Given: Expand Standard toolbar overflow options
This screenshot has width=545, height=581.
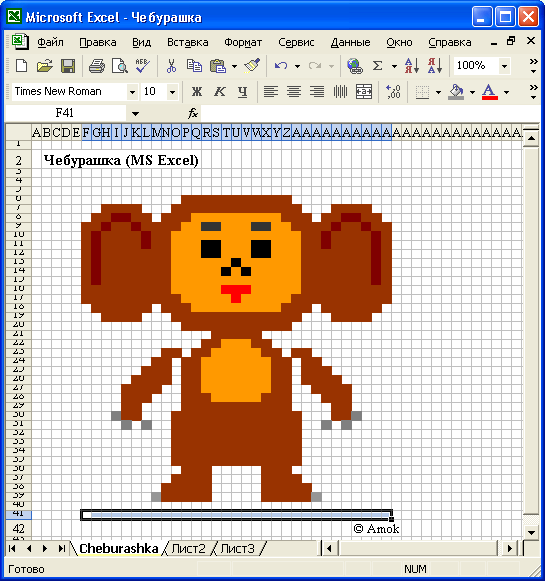Looking at the screenshot, I should coord(534,66).
